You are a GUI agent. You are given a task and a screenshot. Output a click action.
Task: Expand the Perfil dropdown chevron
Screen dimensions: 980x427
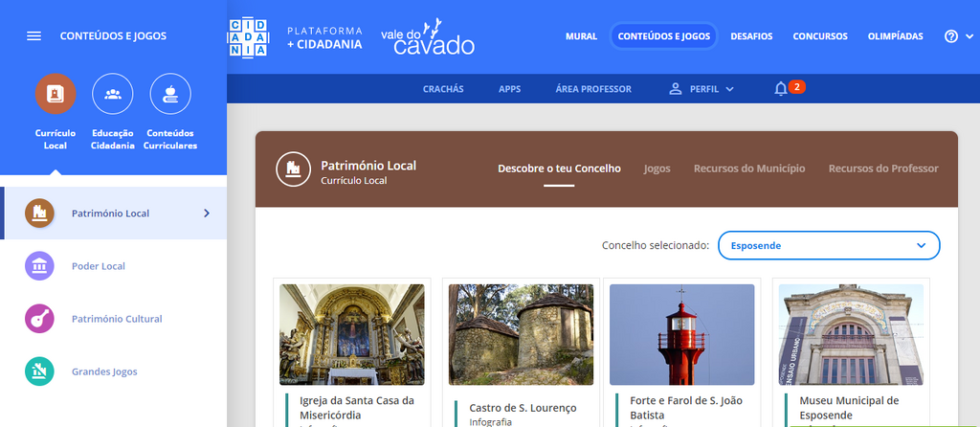click(728, 89)
